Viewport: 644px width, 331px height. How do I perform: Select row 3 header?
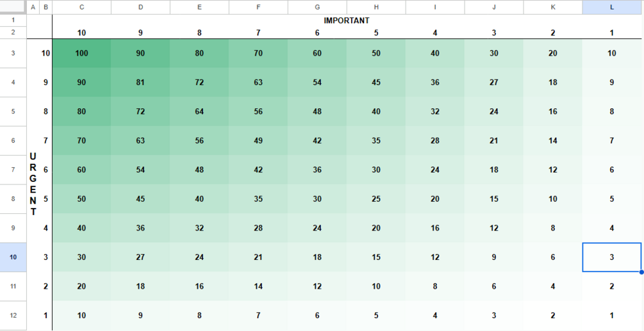click(13, 53)
